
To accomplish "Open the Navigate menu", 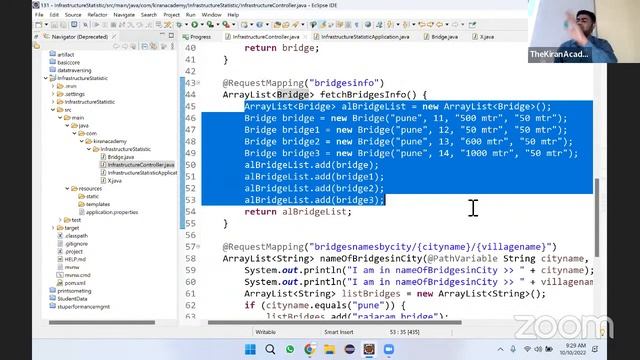I will click(124, 15).
